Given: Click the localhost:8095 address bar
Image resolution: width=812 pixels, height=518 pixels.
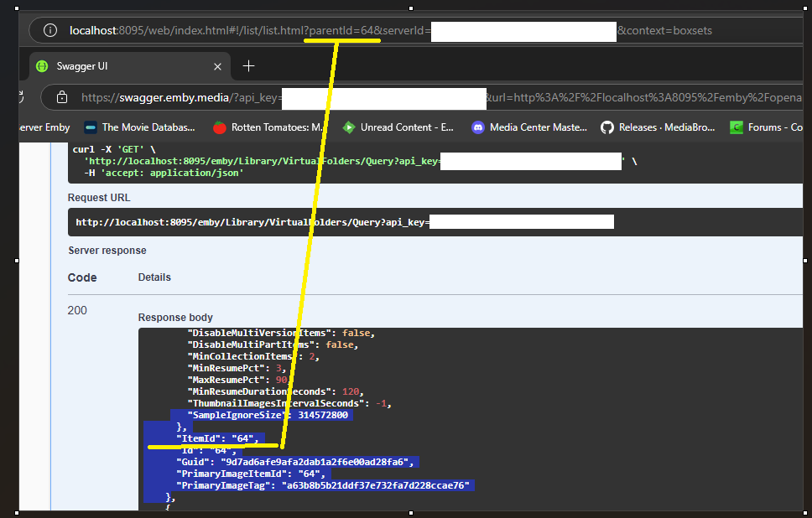Looking at the screenshot, I should pos(185,31).
